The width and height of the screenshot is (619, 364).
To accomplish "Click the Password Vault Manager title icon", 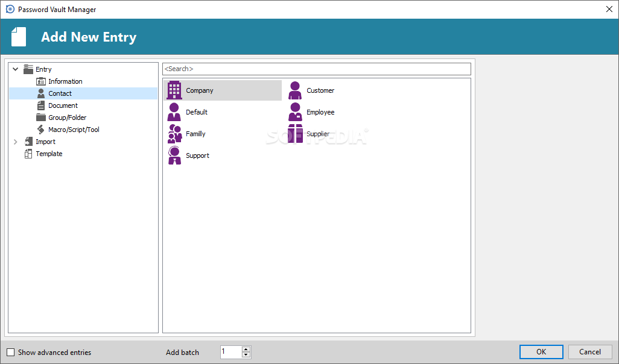I will click(x=10, y=9).
